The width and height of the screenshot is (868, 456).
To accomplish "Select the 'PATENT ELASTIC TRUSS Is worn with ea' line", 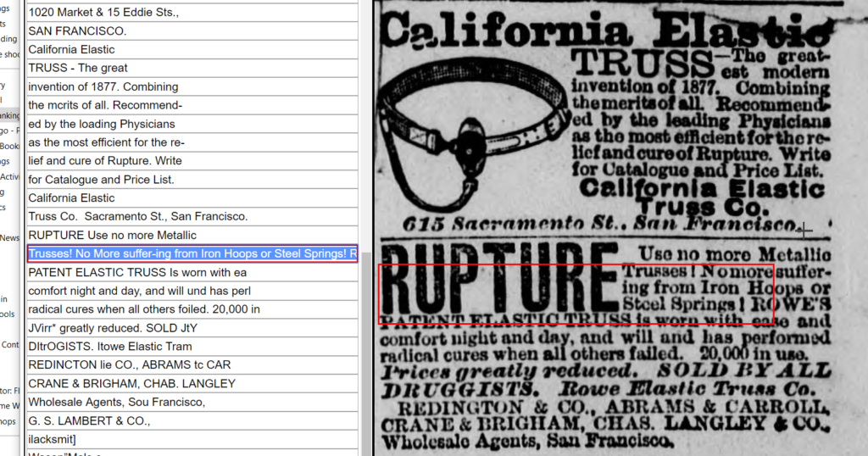I will (192, 272).
